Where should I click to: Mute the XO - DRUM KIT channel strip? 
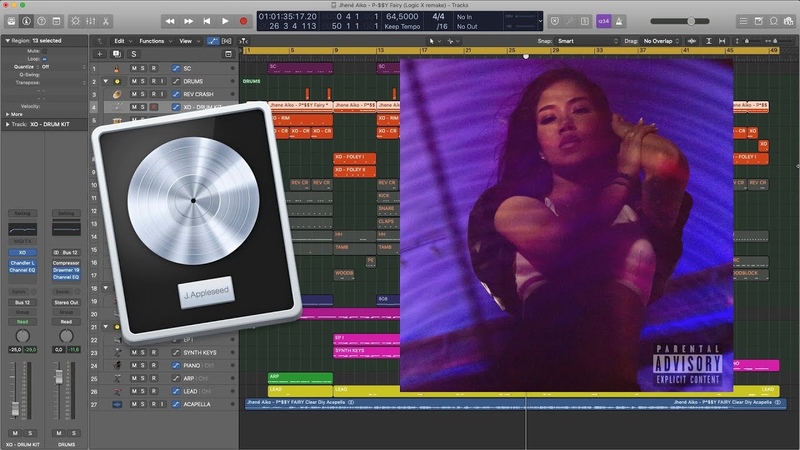coord(15,433)
